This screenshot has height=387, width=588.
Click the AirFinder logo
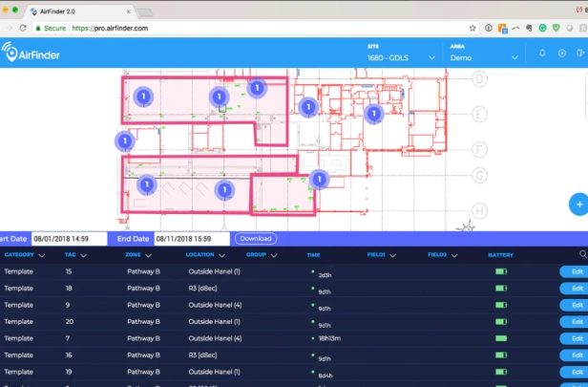click(31, 53)
